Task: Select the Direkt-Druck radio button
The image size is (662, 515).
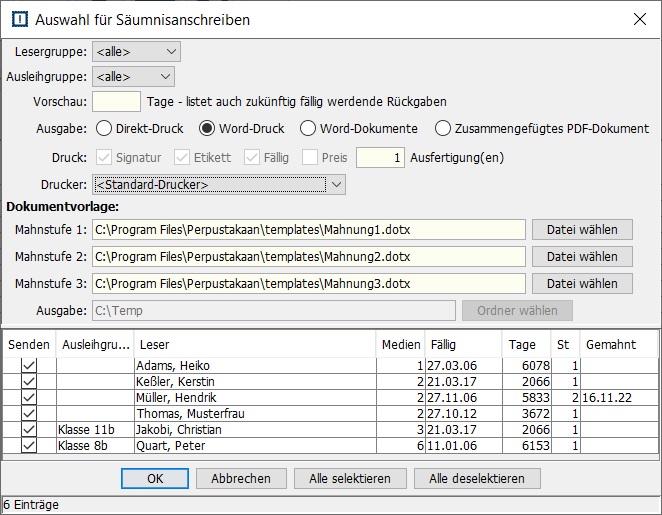Action: tap(104, 128)
